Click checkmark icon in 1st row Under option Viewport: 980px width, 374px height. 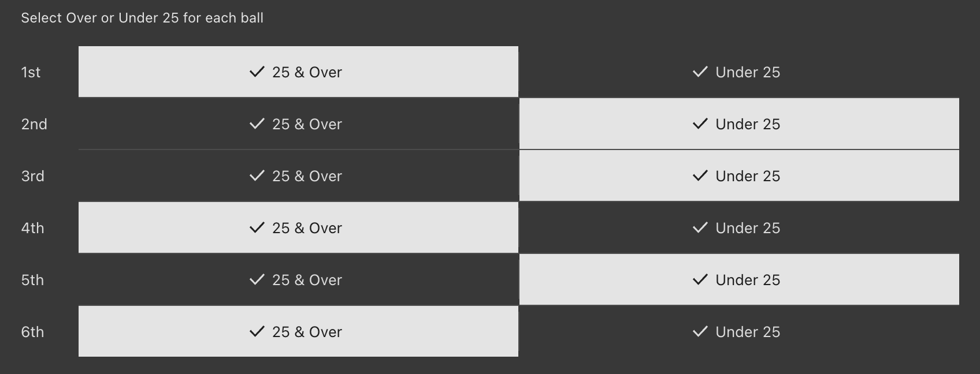tap(700, 72)
